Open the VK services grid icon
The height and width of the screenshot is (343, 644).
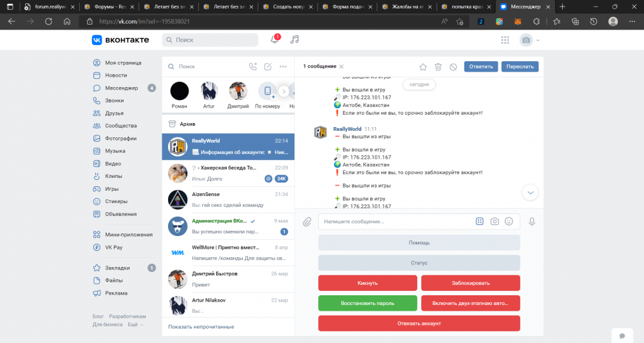[x=505, y=40]
